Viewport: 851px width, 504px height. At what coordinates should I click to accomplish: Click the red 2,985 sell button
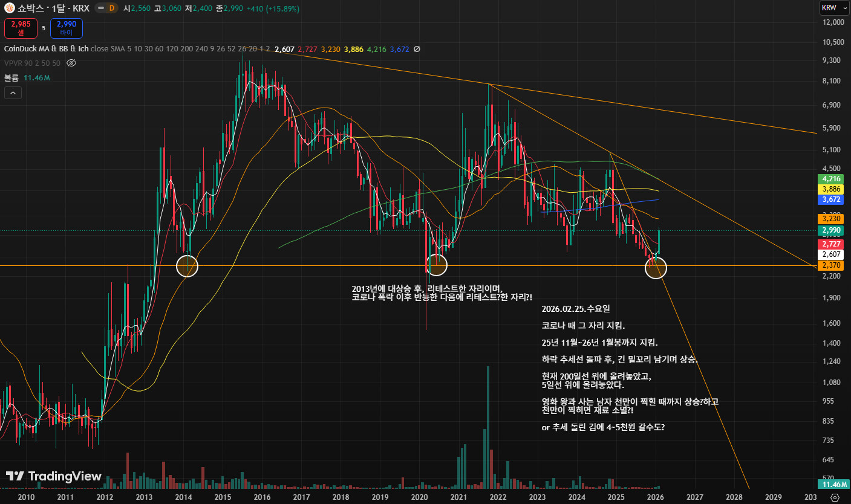[20, 28]
